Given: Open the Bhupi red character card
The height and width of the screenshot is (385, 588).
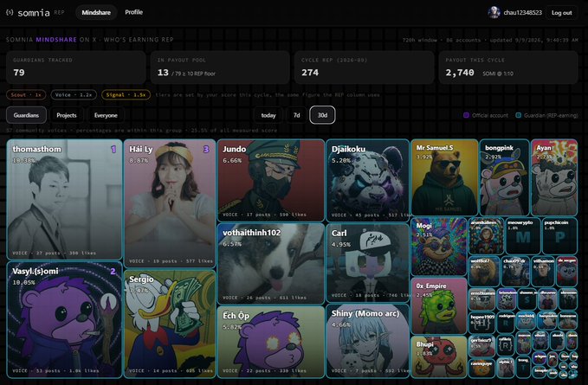Looking at the screenshot, I should tap(439, 356).
